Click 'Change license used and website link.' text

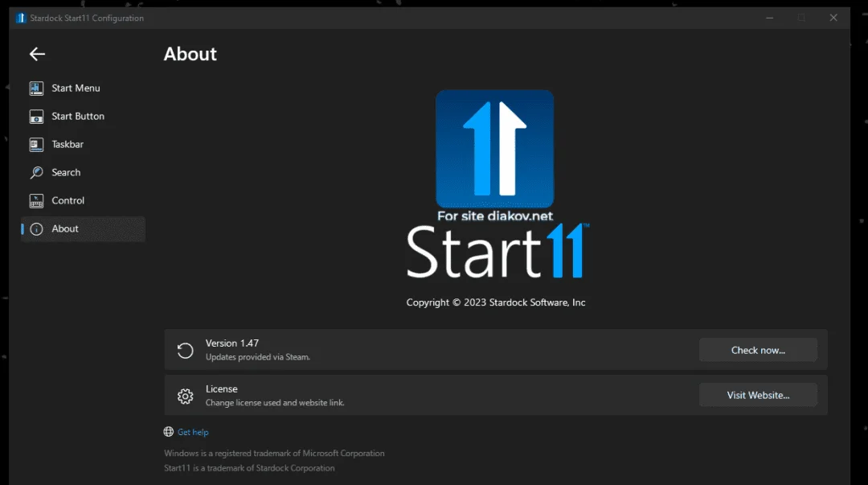(x=275, y=402)
